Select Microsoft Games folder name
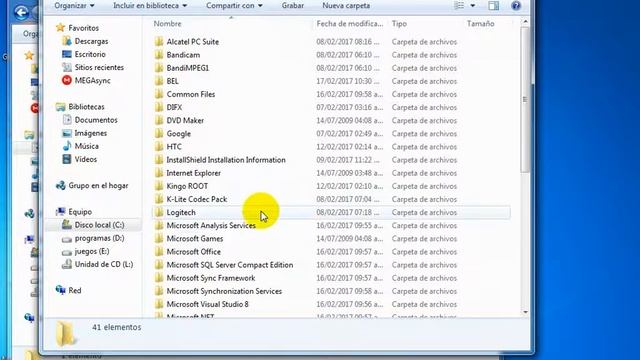Image resolution: width=640 pixels, height=360 pixels. [195, 238]
